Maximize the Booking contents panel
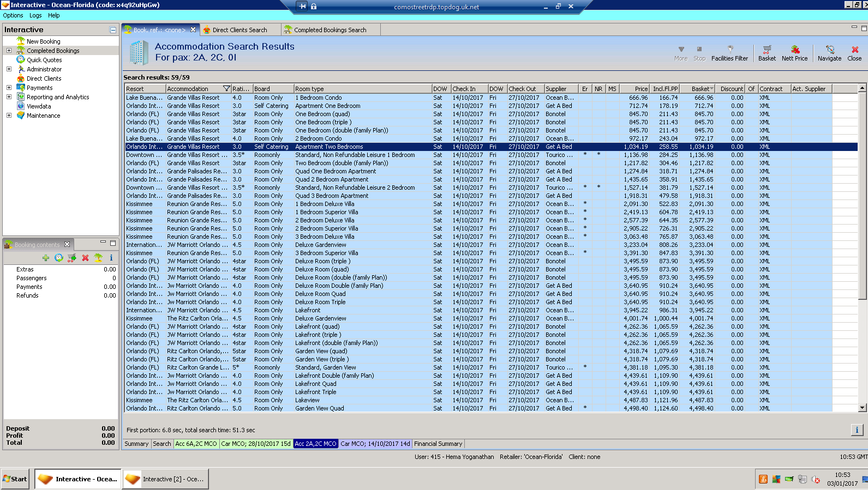Viewport: 868px width, 490px height. [x=113, y=243]
